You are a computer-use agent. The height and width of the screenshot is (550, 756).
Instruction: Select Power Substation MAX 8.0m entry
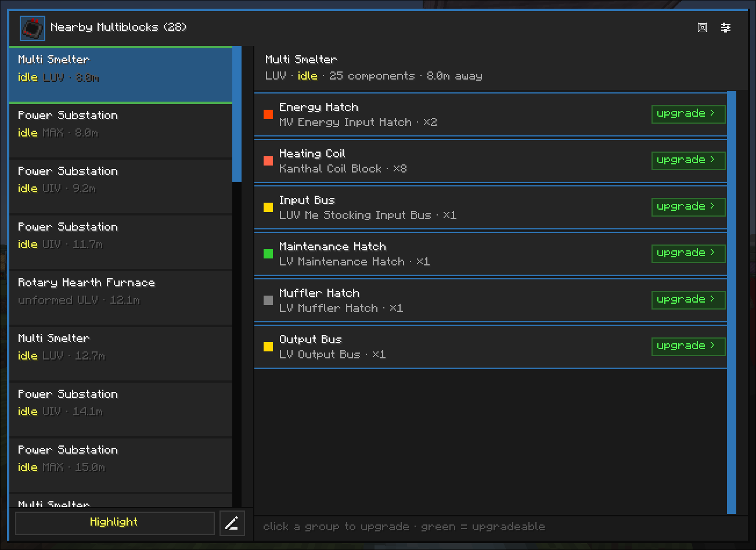(121, 131)
